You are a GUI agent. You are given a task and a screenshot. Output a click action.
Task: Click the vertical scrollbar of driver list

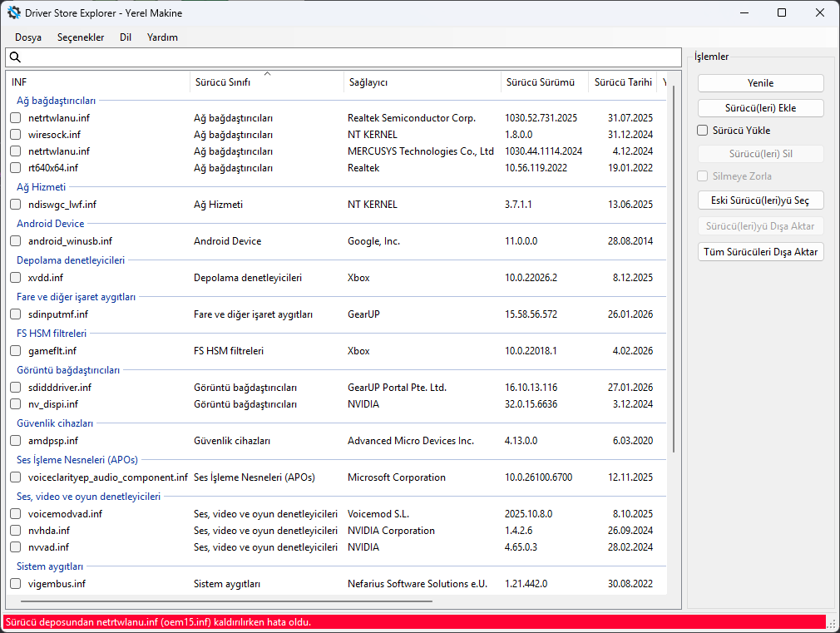point(674,268)
